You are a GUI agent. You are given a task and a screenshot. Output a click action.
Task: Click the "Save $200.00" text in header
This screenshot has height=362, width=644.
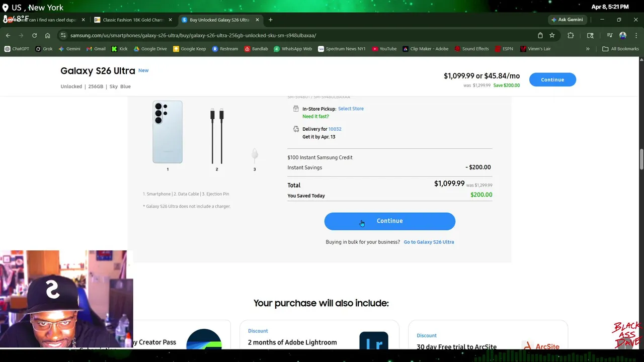507,85
